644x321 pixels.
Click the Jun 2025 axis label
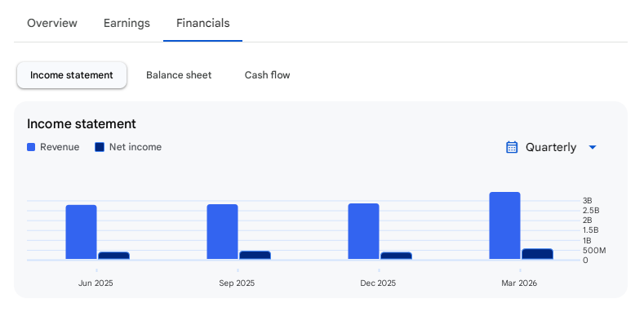(95, 283)
